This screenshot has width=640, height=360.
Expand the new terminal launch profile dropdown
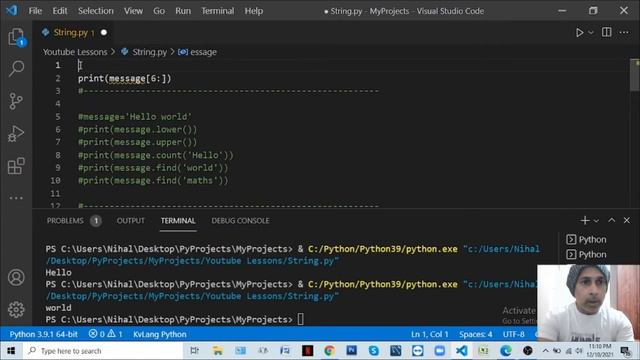point(596,220)
